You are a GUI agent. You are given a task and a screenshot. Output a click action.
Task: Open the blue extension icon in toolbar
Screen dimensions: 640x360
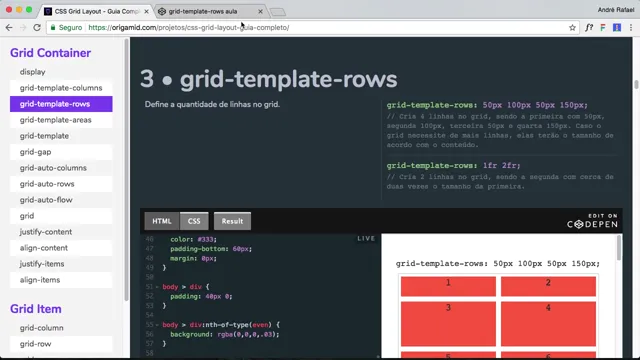click(617, 28)
